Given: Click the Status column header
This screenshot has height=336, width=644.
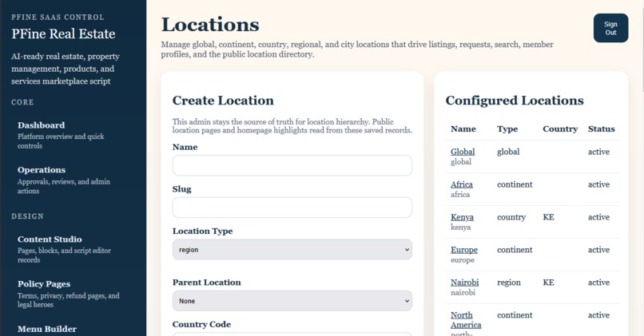Looking at the screenshot, I should [602, 128].
